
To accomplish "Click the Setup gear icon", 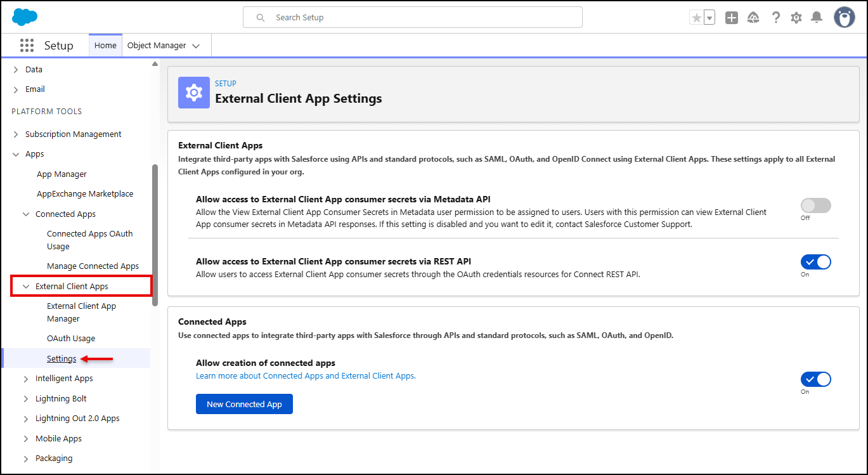I will (796, 18).
